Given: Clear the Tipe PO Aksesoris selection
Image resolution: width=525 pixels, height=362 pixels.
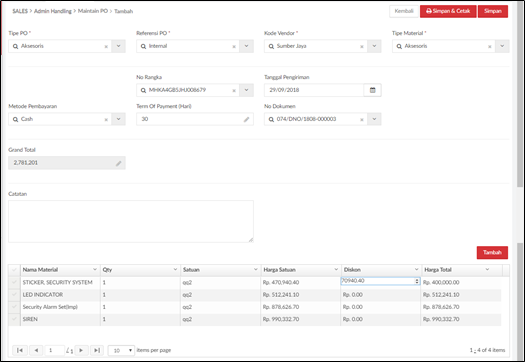Looking at the screenshot, I should (106, 47).
